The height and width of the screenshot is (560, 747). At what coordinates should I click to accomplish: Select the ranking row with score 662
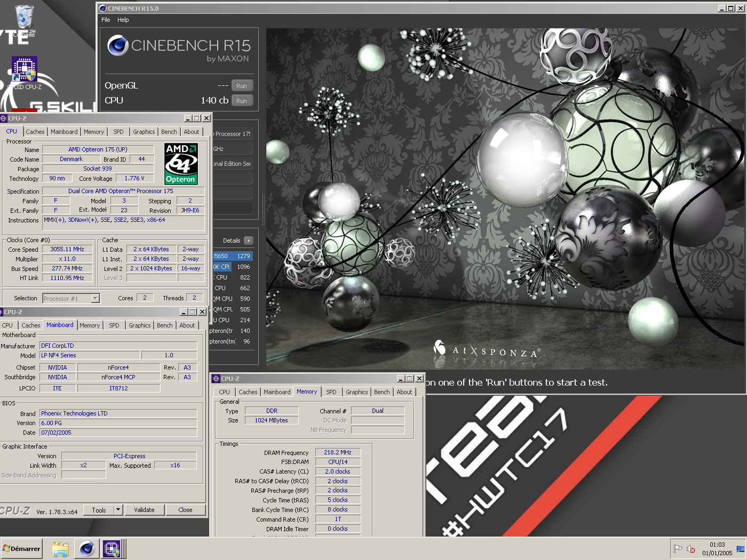pyautogui.click(x=232, y=288)
